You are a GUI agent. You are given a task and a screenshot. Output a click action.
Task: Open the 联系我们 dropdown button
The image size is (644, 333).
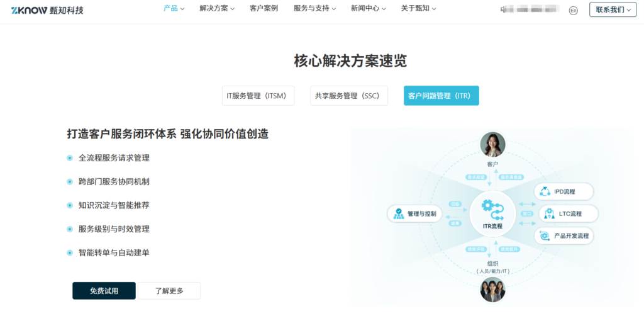tap(613, 9)
